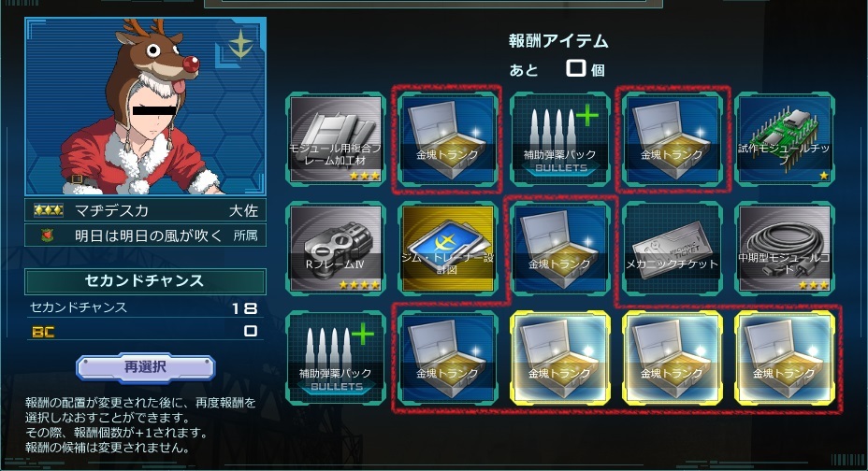Open the セカンドチャンス header banner
This screenshot has height=471, width=868.
point(146,281)
